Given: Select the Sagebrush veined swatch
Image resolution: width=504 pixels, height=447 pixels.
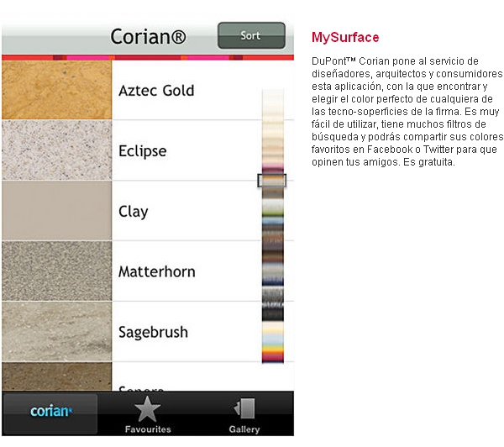Looking at the screenshot, I should [56, 331].
